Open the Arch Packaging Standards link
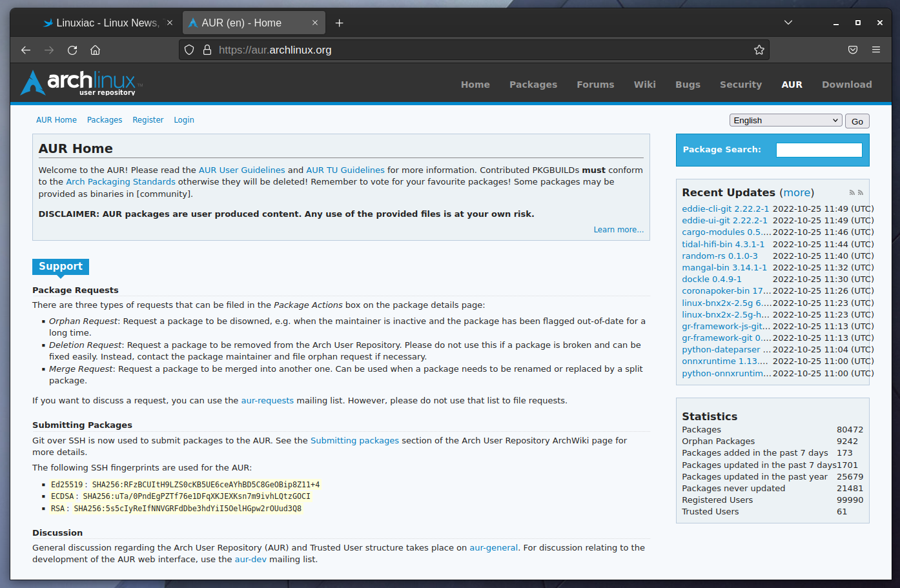 (121, 182)
